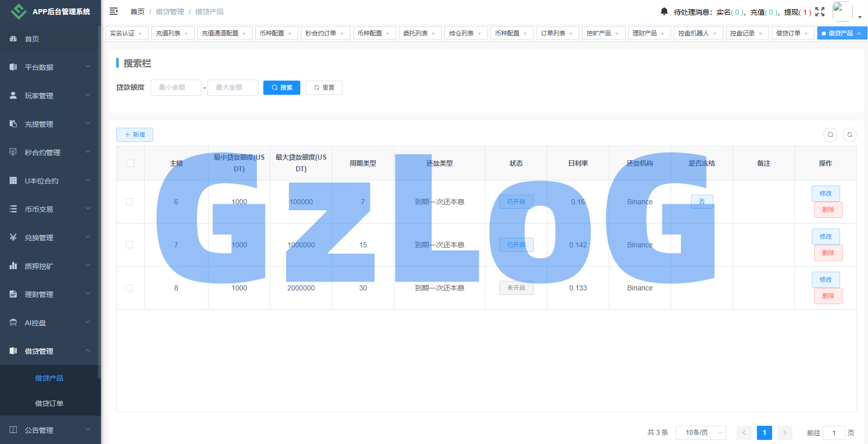Close the 控盘机器人 tab
Screen dimensions: 868x444
pos(715,33)
